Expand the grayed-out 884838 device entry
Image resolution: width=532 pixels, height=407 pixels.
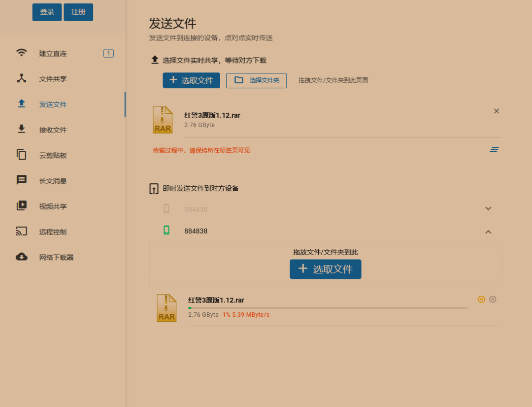(x=488, y=208)
